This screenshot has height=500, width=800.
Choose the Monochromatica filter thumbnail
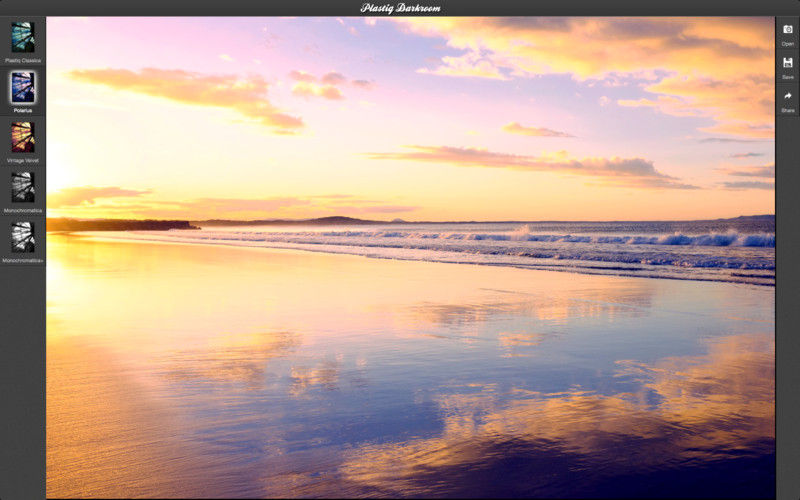(22, 187)
